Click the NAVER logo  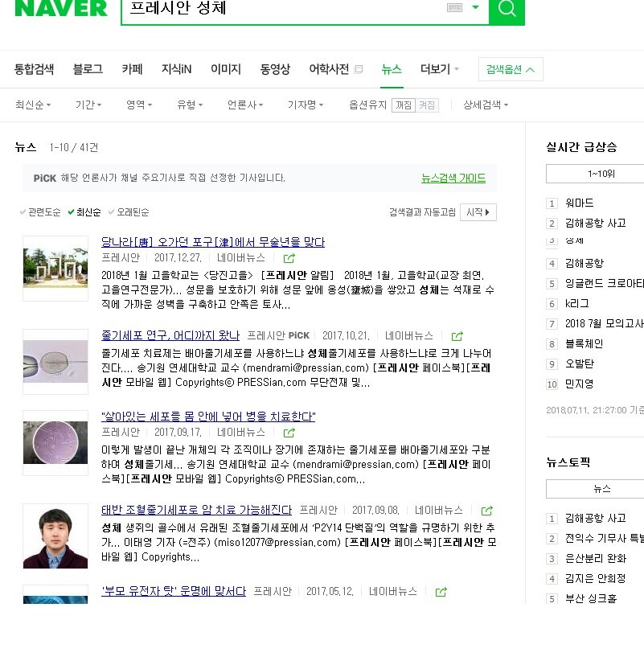point(61,9)
